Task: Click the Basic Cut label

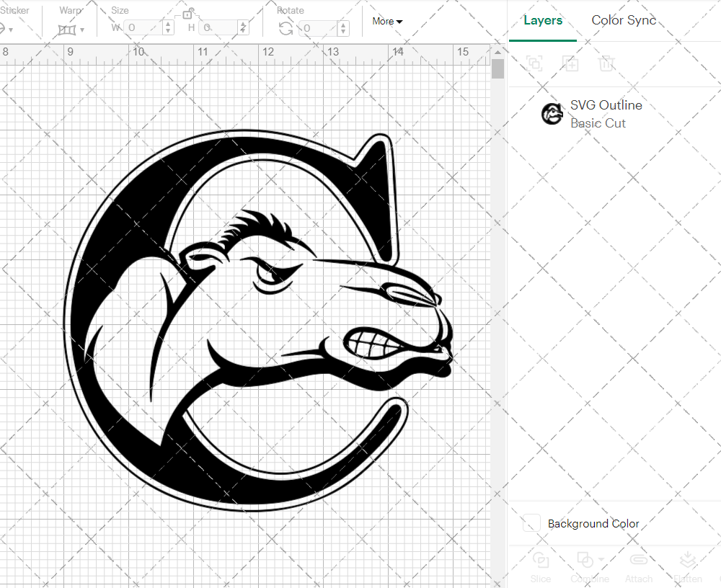Action: coord(598,123)
